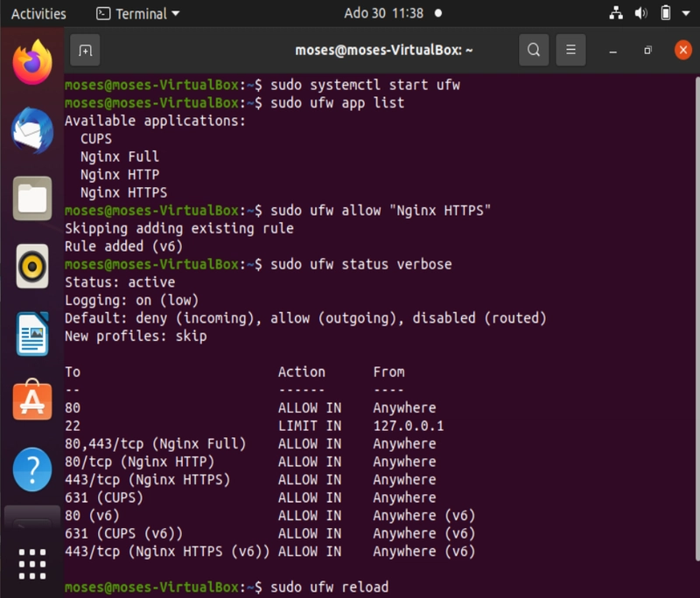Open the Files manager in the dock
700x598 pixels.
click(x=32, y=198)
